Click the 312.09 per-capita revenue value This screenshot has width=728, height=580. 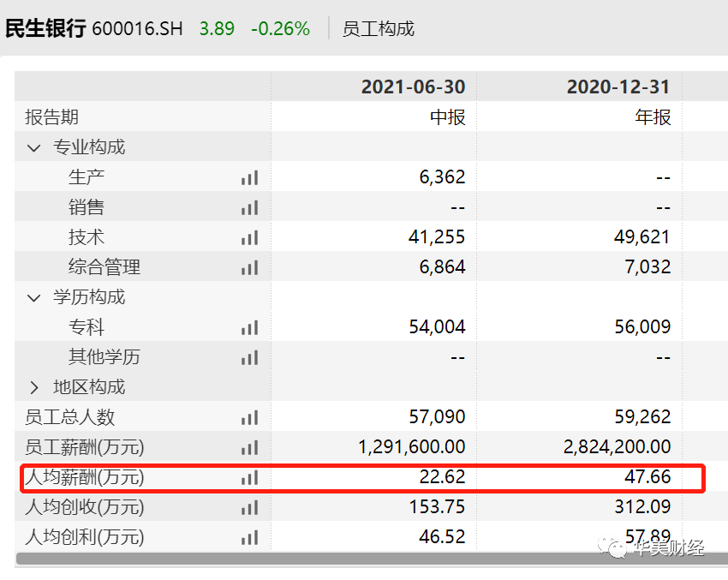click(x=642, y=506)
